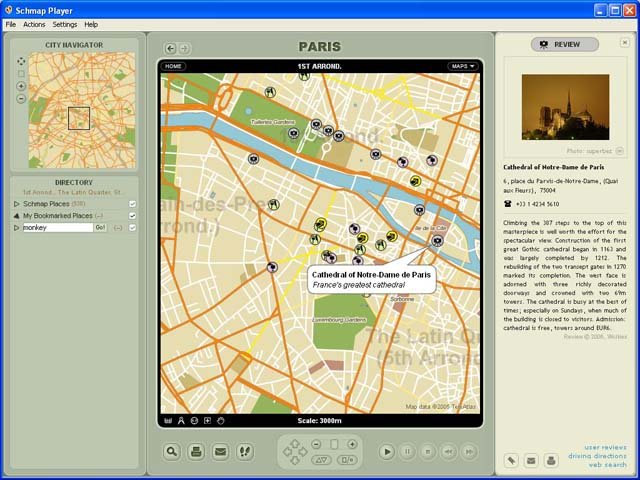Expand the Schmap Places tree

pyautogui.click(x=16, y=204)
